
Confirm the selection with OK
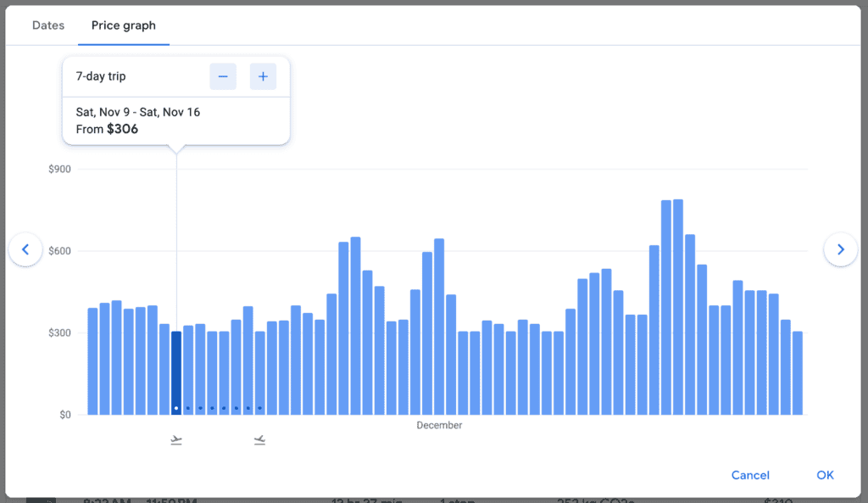coord(825,475)
